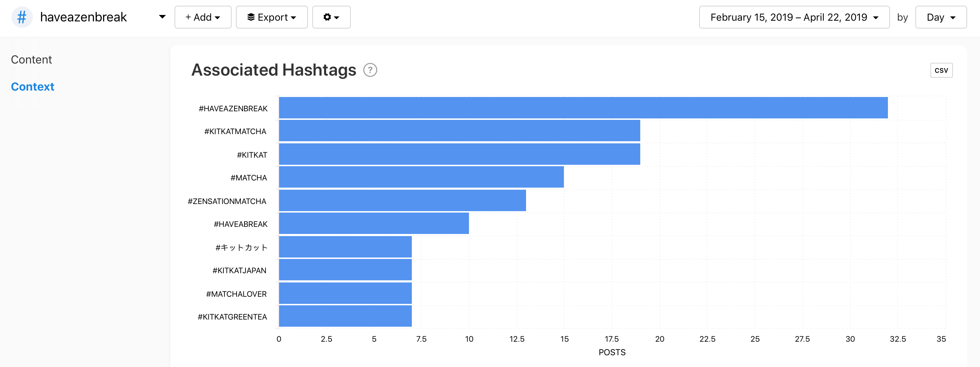Click the #KITKATJAPAN bar
This screenshot has height=367, width=980.
[x=345, y=270]
